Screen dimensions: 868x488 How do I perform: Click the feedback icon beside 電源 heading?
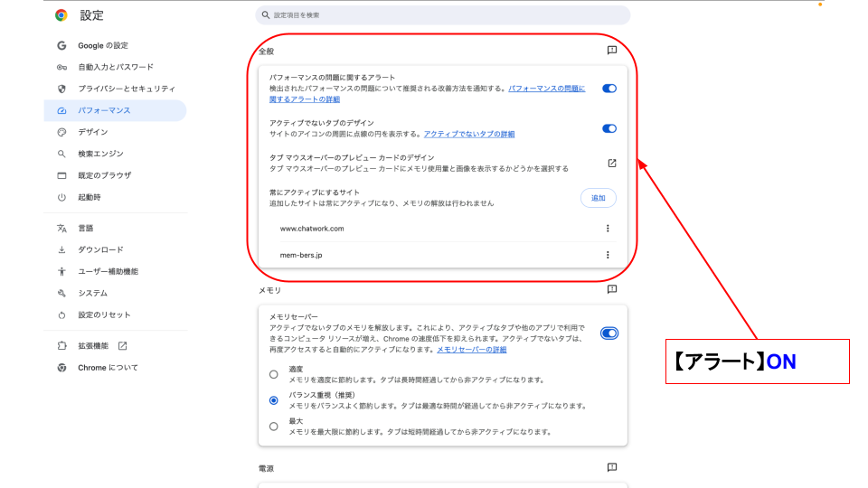coord(612,468)
